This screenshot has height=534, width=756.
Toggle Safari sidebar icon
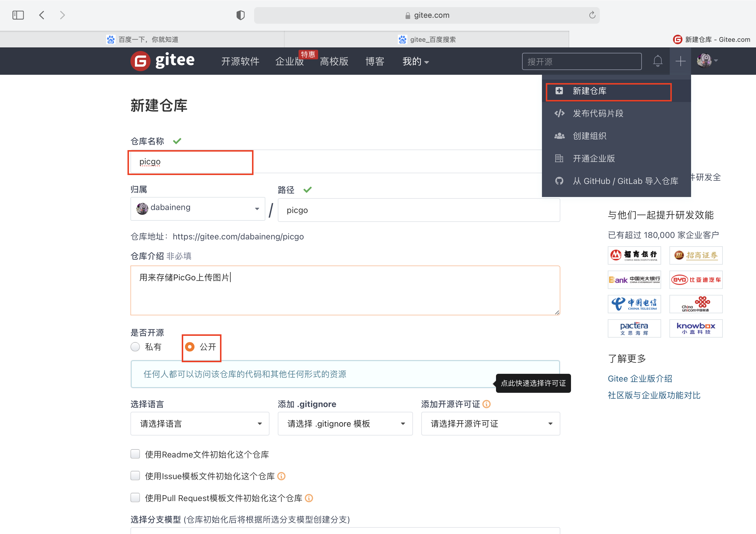(18, 15)
